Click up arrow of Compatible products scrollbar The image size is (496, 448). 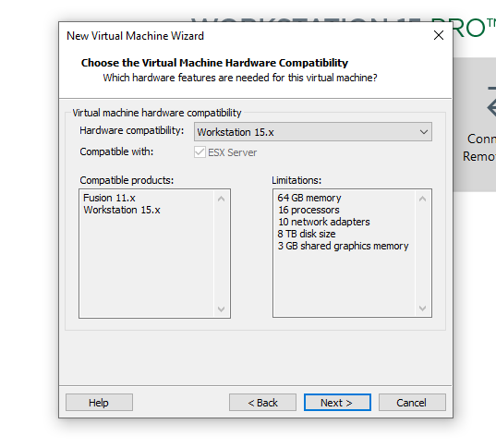click(221, 199)
